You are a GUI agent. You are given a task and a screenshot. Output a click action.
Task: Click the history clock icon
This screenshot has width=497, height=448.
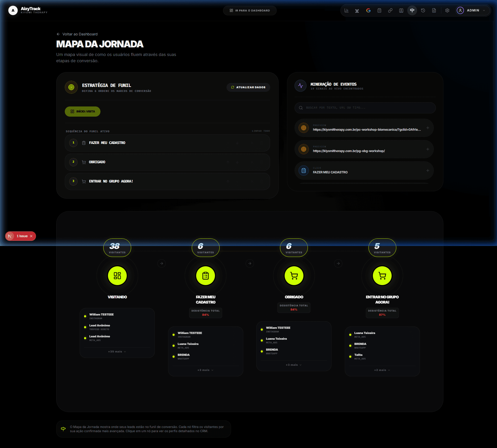[423, 10]
